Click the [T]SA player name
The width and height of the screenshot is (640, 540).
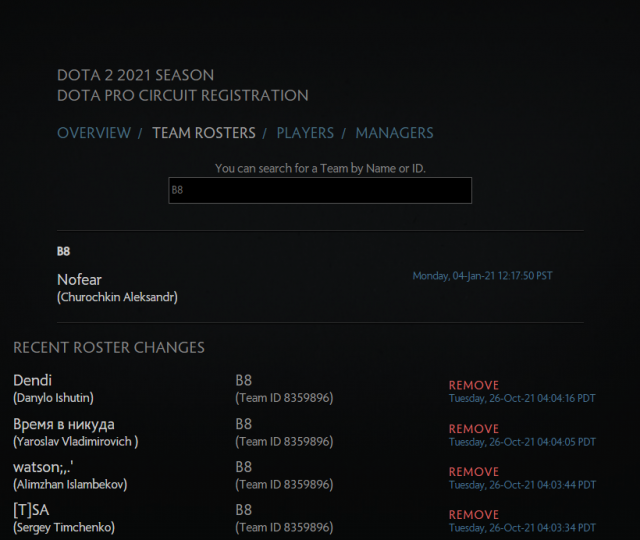point(31,510)
